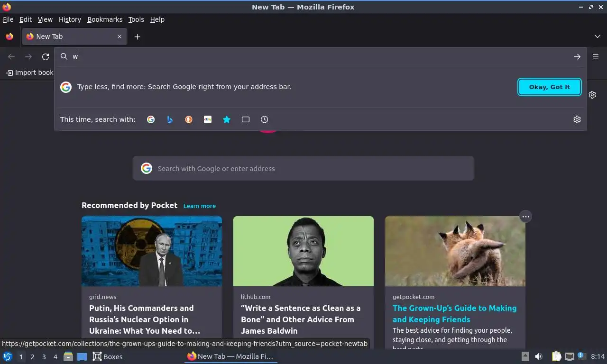Screen dimensions: 607x364
Task: Search History using the clock icon
Action: [x=265, y=119]
